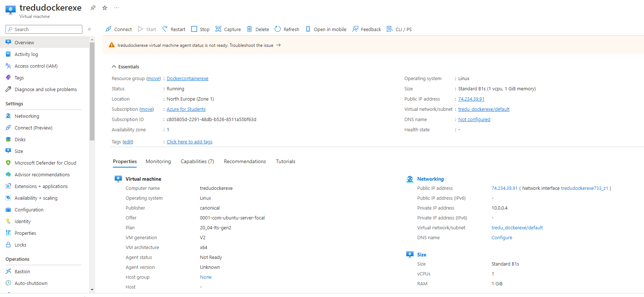The image size is (644, 297).
Task: Select the Properties tab
Action: (x=125, y=162)
